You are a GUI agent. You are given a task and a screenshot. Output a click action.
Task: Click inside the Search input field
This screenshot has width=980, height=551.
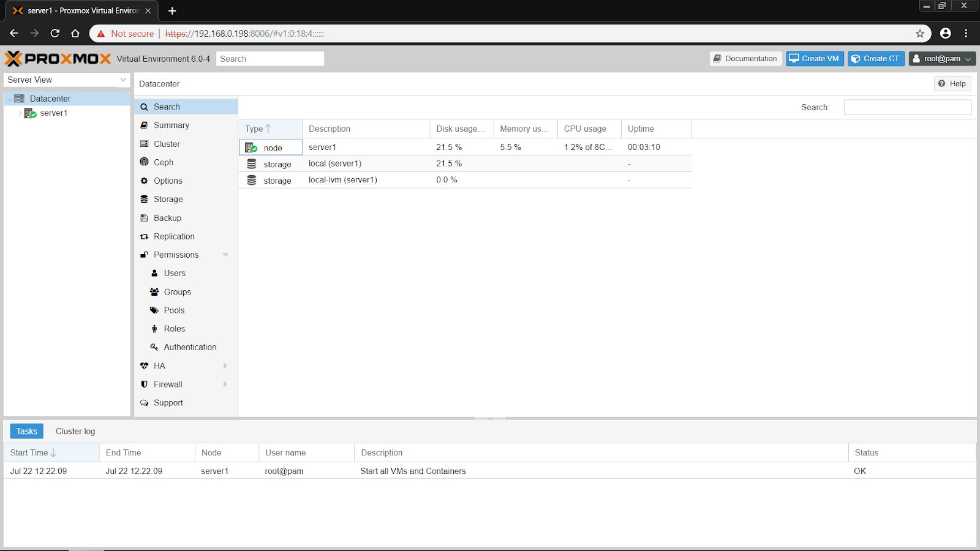tap(269, 58)
